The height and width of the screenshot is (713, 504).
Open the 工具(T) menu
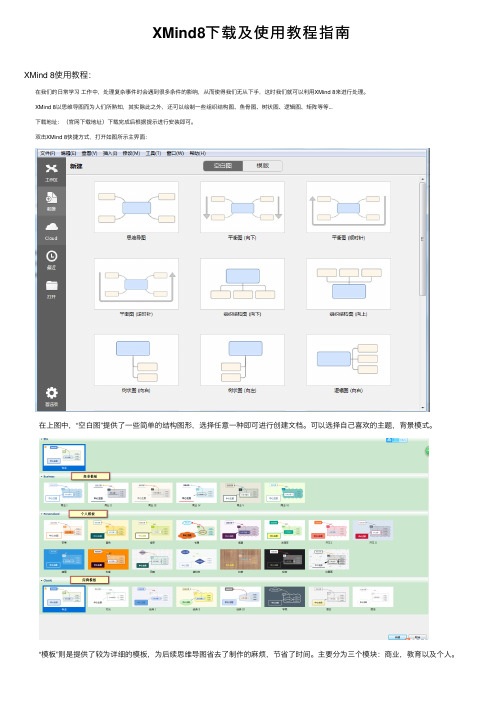coord(153,153)
